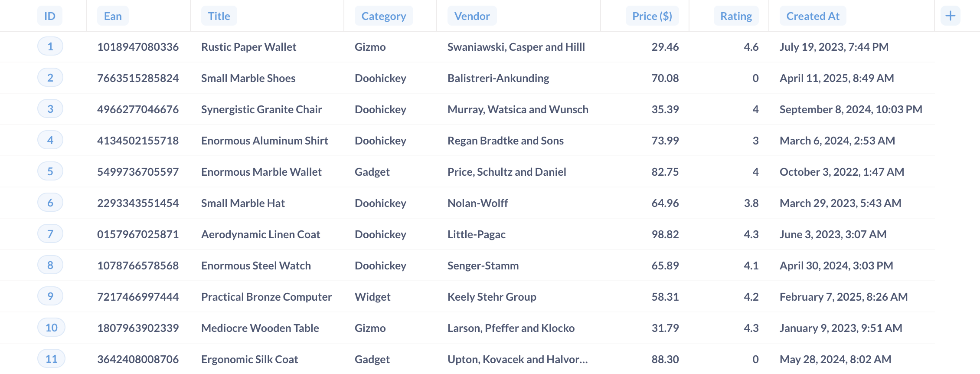Select the title Rustic Paper Wallet

point(248,47)
